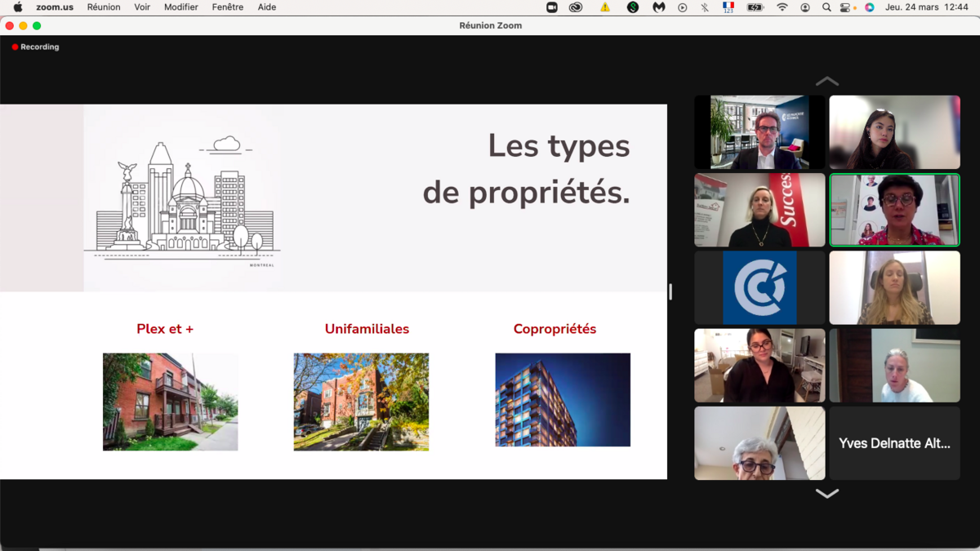Open the Siri icon in menu bar

click(x=870, y=7)
